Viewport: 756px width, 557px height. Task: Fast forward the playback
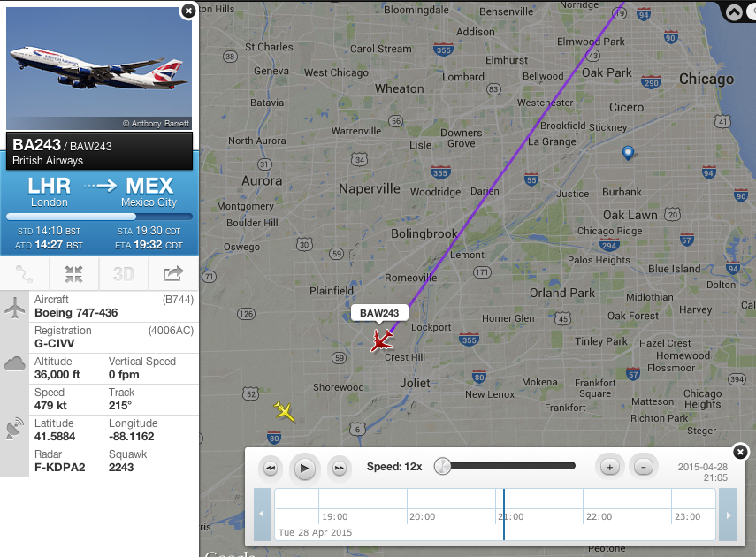[x=340, y=468]
